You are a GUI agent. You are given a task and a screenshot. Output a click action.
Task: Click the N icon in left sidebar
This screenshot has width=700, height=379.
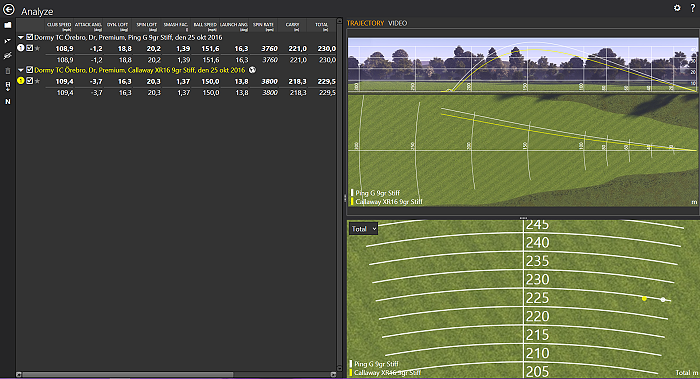click(8, 102)
